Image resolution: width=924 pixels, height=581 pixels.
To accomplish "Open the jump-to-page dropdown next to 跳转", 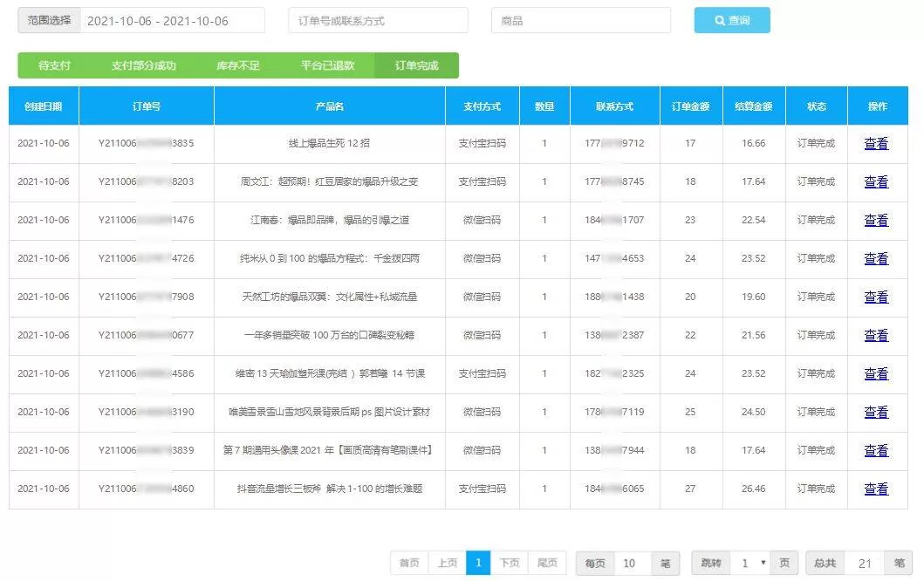I will pyautogui.click(x=756, y=563).
